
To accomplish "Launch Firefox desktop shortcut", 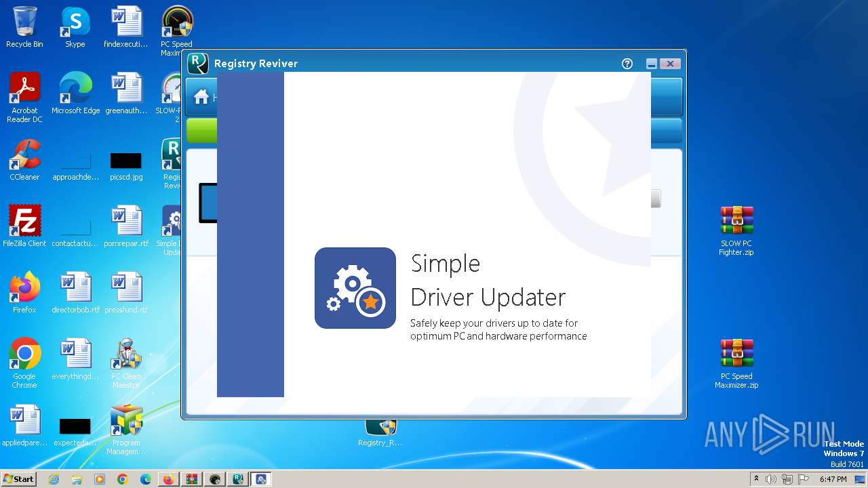I will click(x=24, y=293).
